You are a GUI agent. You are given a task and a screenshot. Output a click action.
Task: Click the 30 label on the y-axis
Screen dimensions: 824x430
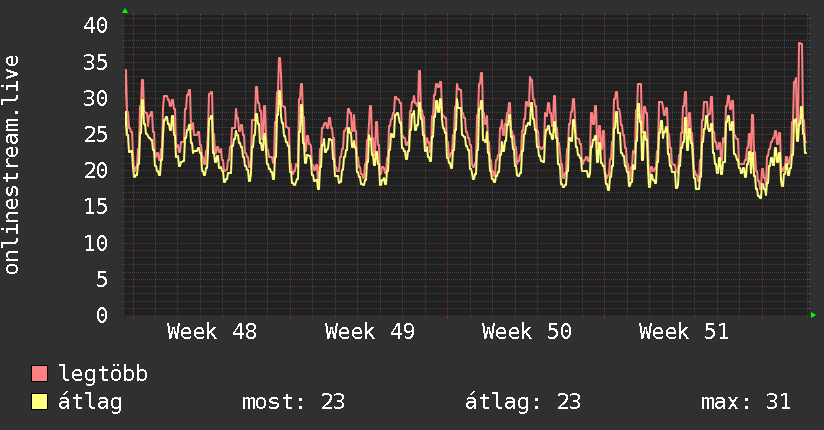coord(95,98)
